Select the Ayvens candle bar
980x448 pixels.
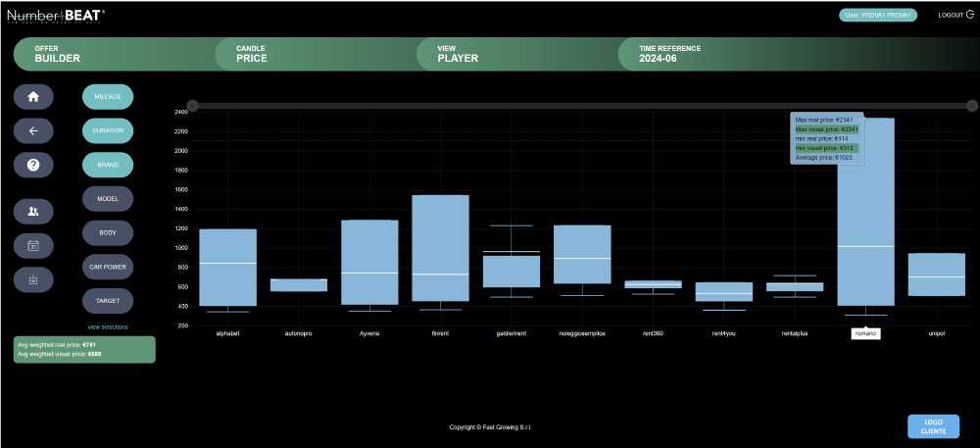[x=370, y=262]
